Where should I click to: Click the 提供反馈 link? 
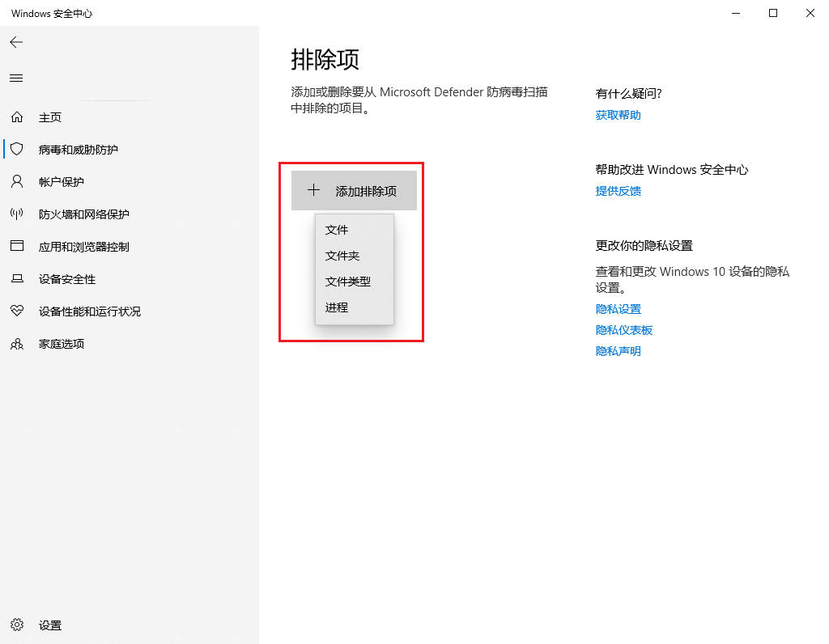pos(618,191)
